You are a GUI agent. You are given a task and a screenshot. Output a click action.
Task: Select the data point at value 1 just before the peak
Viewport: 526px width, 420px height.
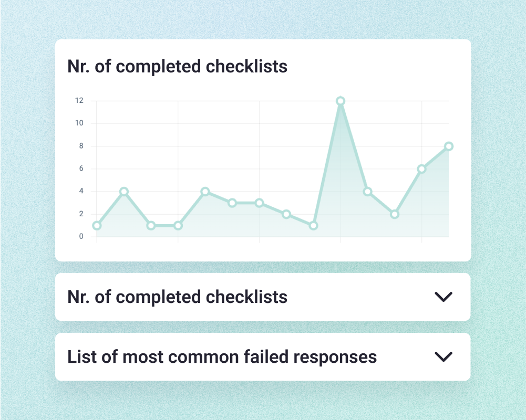[x=313, y=226]
